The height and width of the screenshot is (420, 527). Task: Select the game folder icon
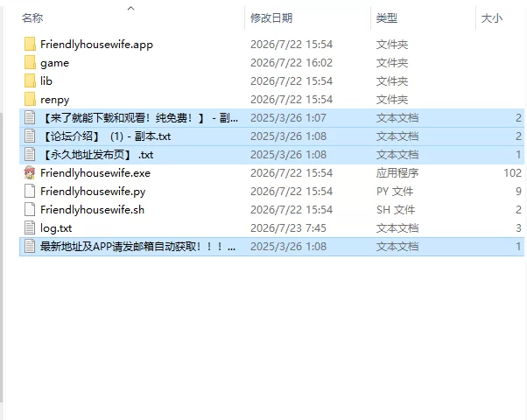point(30,63)
